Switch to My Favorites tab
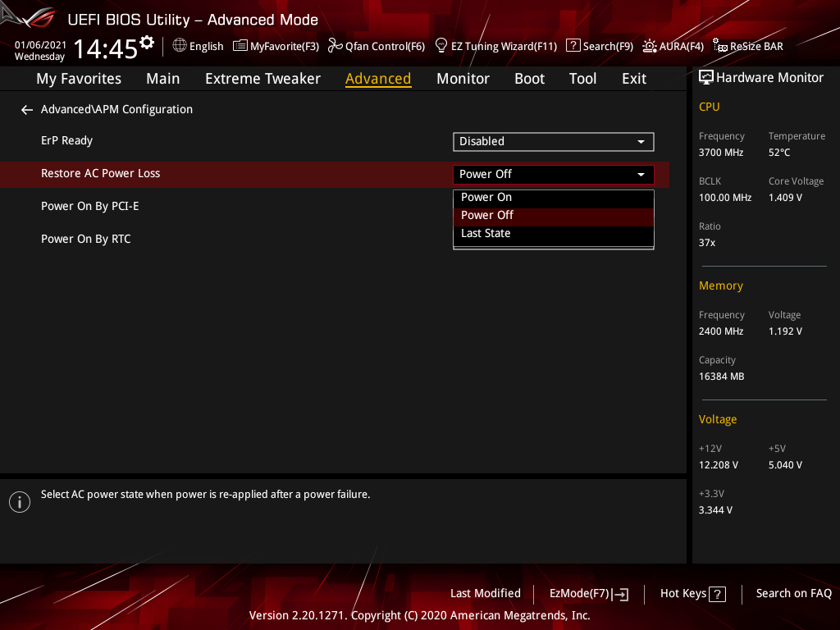Image resolution: width=840 pixels, height=630 pixels. pos(79,79)
